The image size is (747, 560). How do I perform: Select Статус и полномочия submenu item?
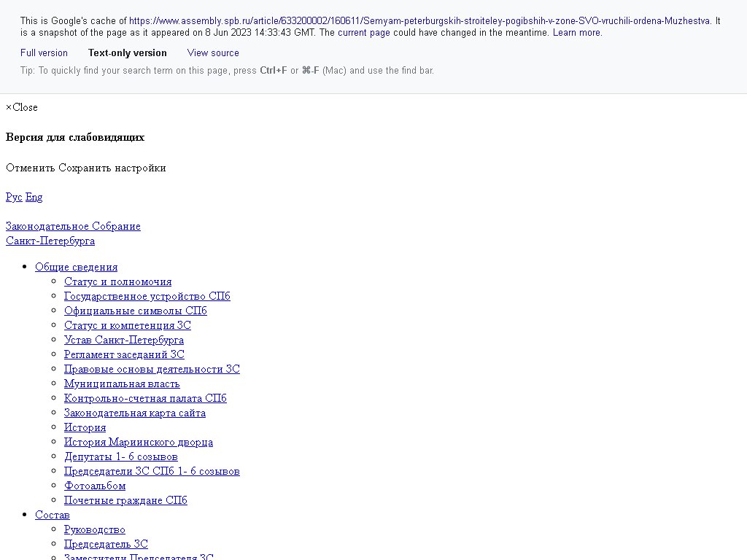pos(117,281)
